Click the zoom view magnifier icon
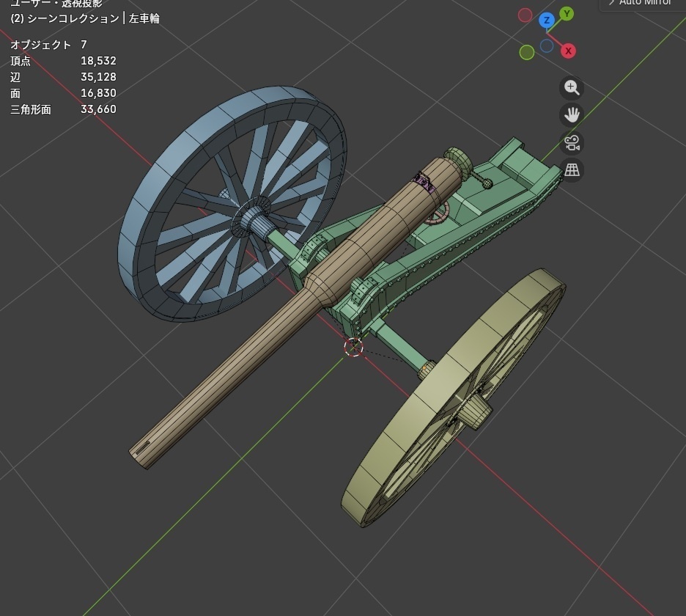This screenshot has width=686, height=616. pos(572,87)
